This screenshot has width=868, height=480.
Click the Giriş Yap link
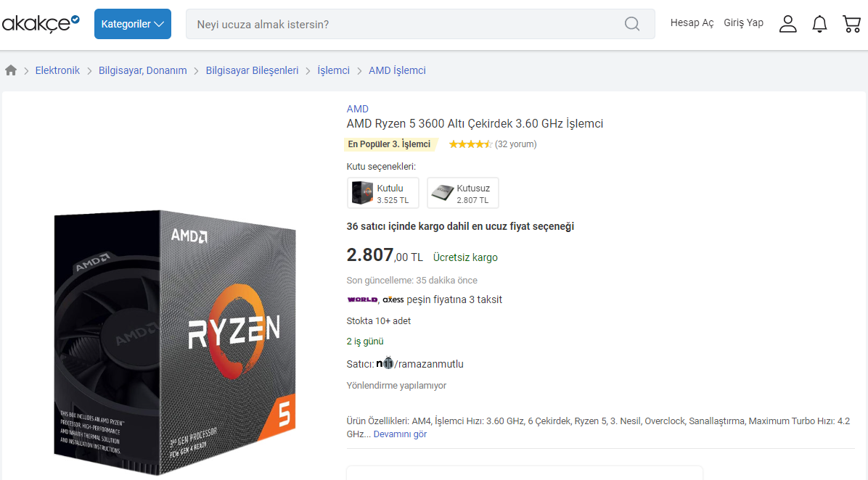click(x=743, y=22)
